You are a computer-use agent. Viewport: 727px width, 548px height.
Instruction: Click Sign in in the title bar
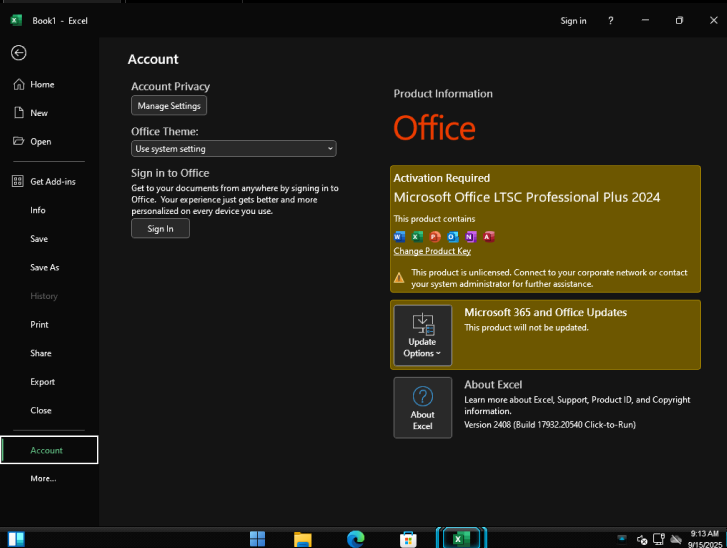point(573,21)
